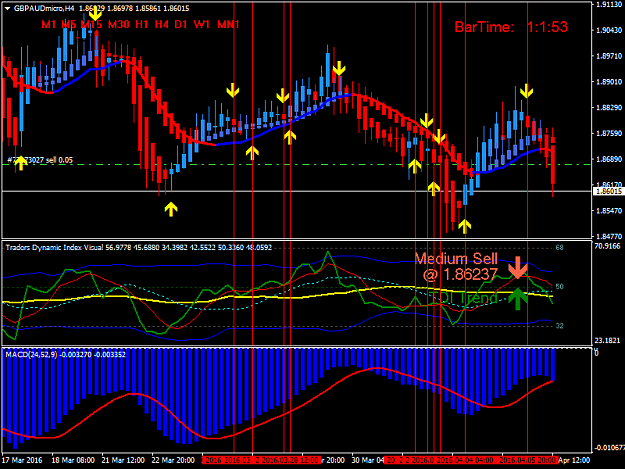625x469 pixels.
Task: Click the 1.89010 price scale label
Action: pyautogui.click(x=609, y=82)
